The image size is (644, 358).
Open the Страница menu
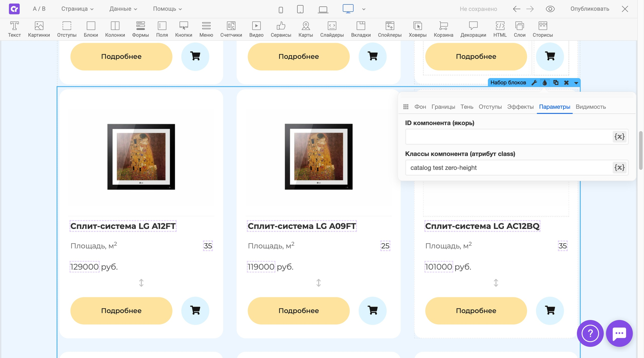click(x=77, y=9)
